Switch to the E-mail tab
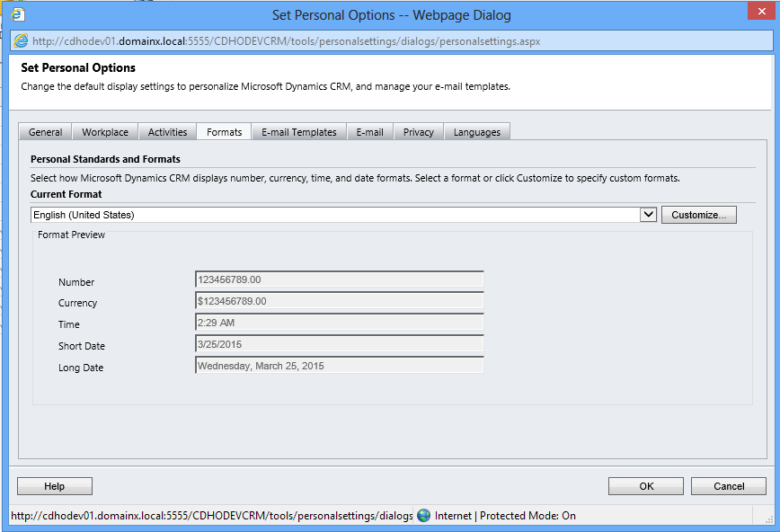Screen dimensions: 780x532 [x=369, y=132]
